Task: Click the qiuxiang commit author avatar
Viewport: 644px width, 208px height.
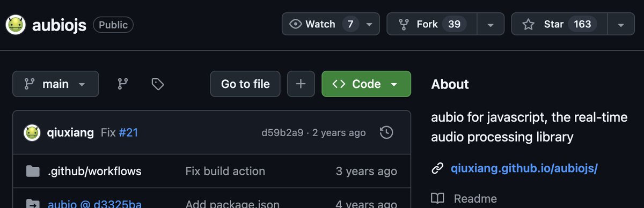Action: pos(32,132)
